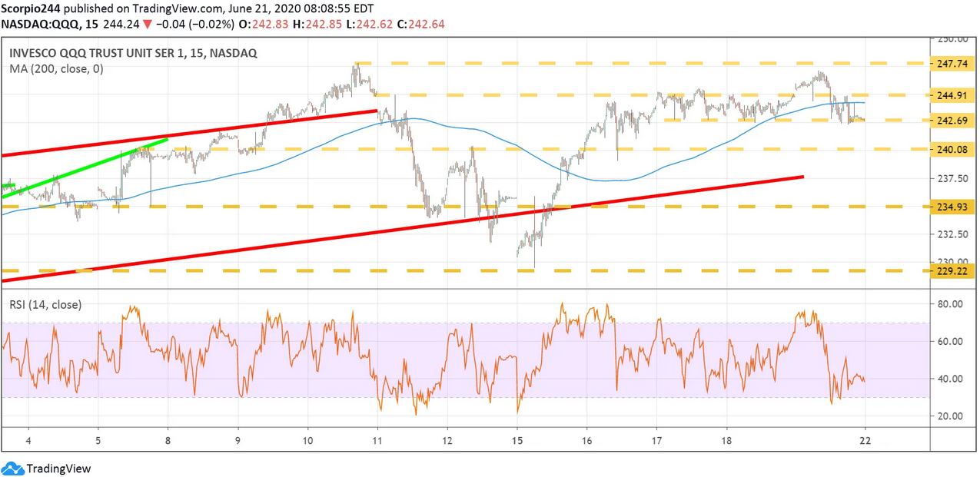This screenshot has height=477, width=980.
Task: Click the MA (200, close, 0) indicator label
Action: coord(55,68)
